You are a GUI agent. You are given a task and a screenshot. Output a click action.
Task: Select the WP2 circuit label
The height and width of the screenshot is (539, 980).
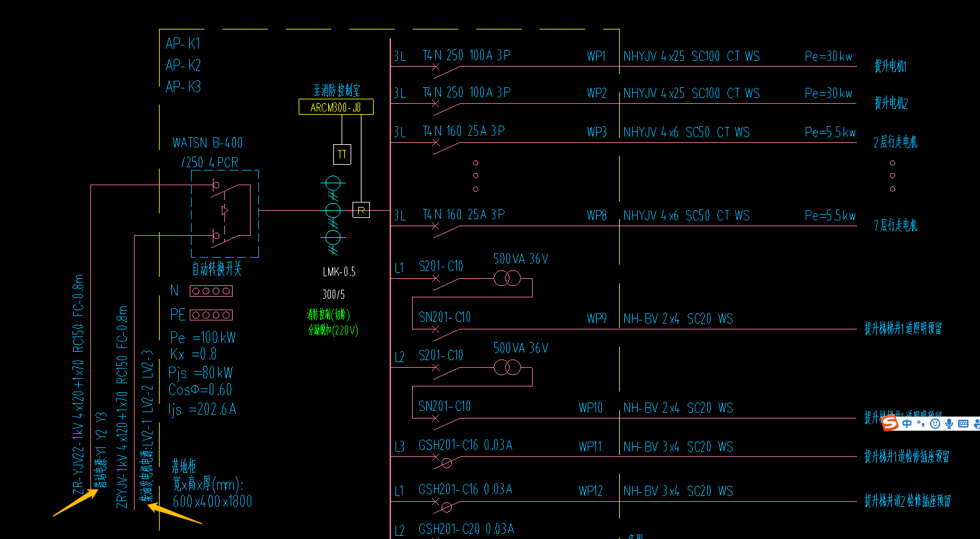(597, 94)
